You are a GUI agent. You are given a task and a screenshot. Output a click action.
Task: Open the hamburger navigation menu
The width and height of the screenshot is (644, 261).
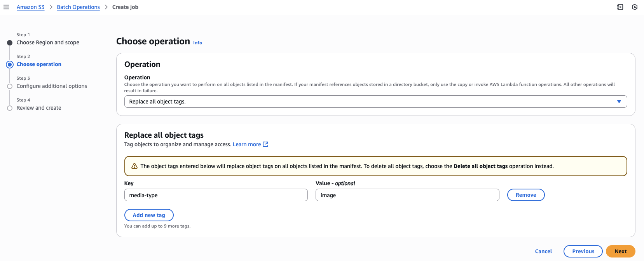pos(6,7)
